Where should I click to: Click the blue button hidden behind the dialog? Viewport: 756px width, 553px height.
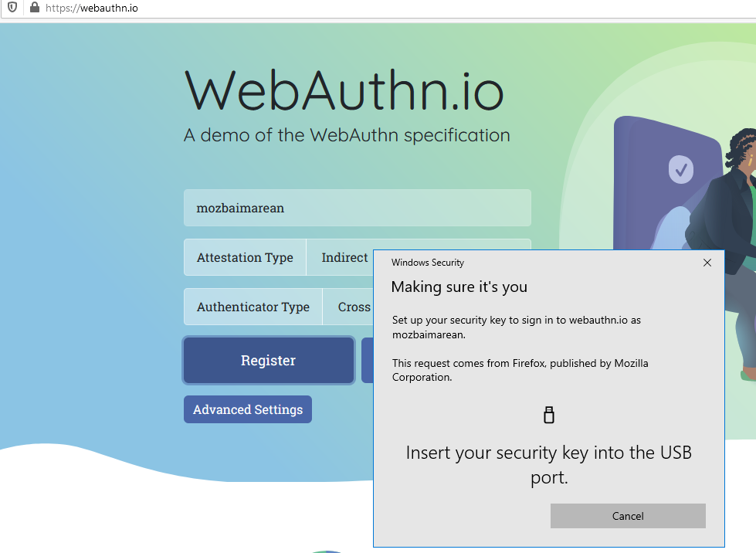pos(367,360)
